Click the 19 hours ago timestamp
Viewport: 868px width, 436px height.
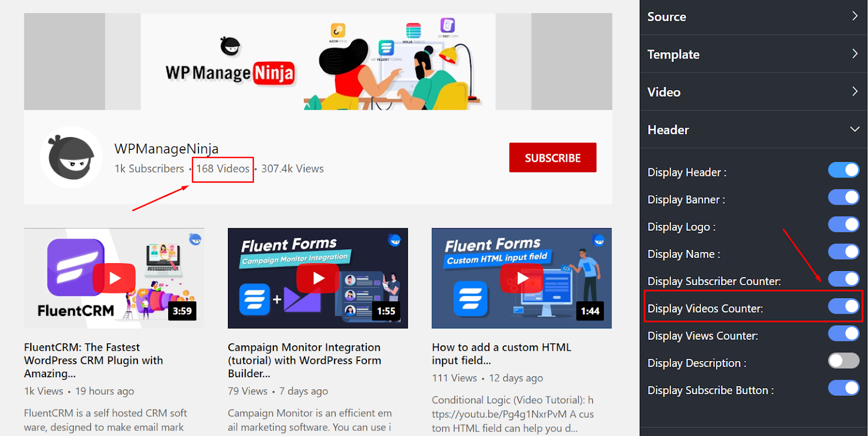point(105,391)
